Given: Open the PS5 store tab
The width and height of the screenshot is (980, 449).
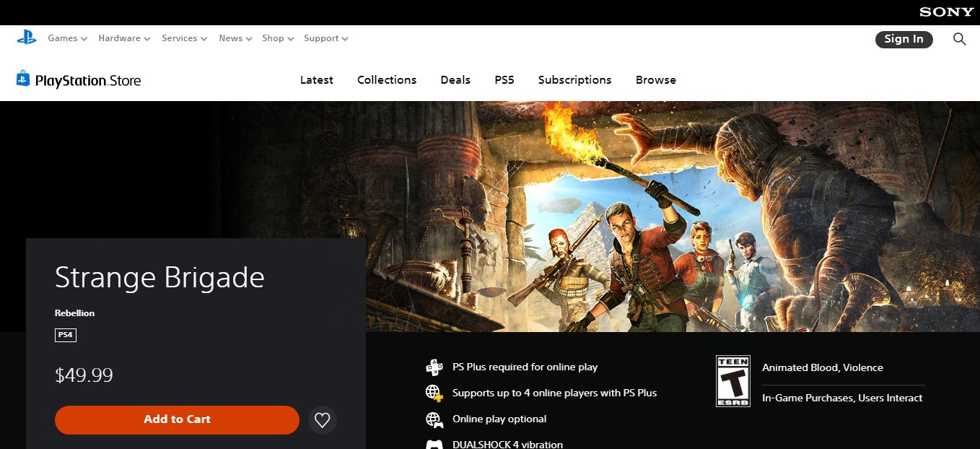Looking at the screenshot, I should pyautogui.click(x=504, y=80).
